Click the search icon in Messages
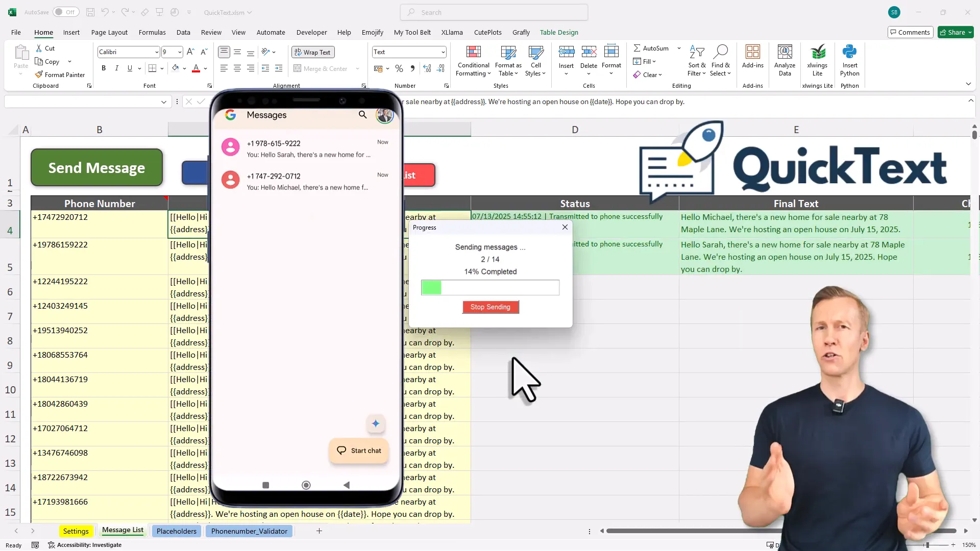This screenshot has height=551, width=980. tap(362, 115)
